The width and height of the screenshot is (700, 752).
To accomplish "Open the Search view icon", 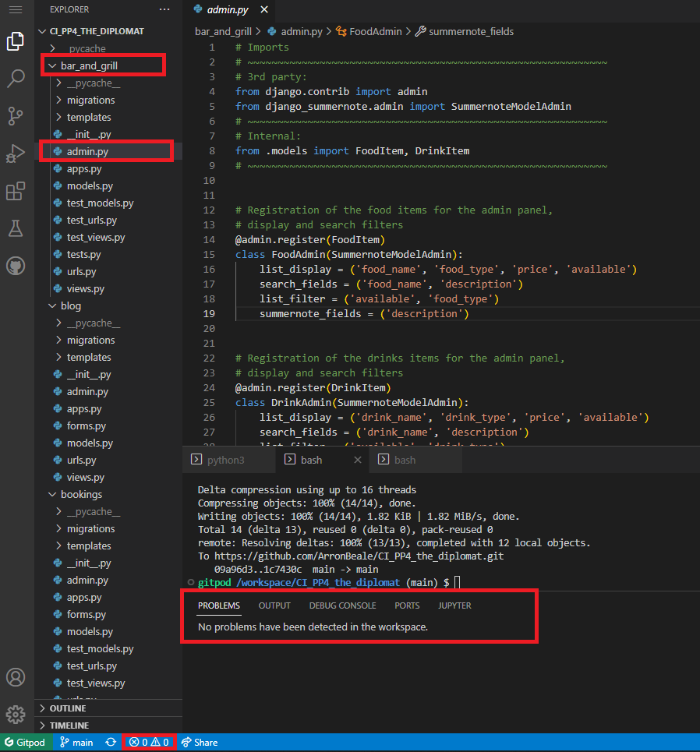I will point(16,78).
